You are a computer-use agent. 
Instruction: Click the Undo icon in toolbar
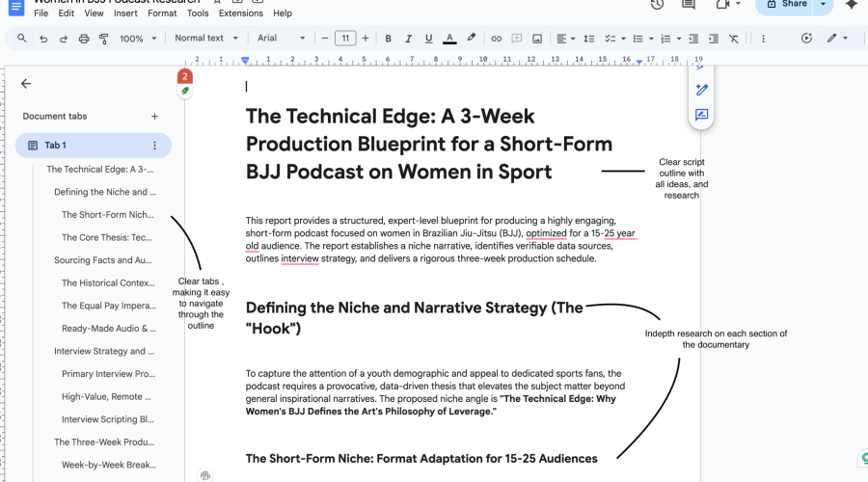[x=43, y=39]
